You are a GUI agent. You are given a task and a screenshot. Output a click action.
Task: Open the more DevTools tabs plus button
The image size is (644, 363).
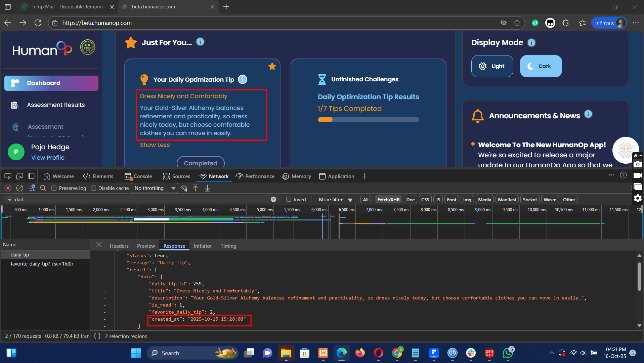364,176
